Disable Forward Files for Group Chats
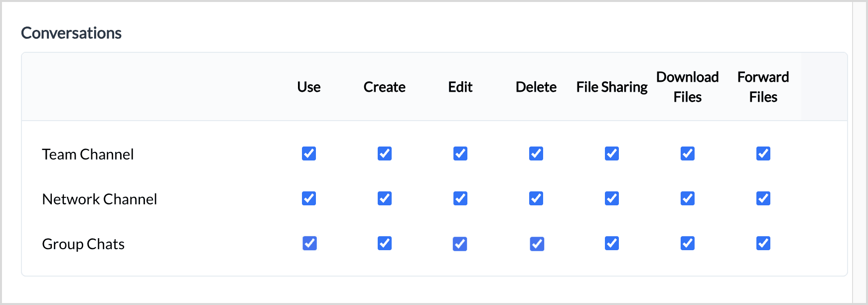Image resolution: width=868 pixels, height=305 pixels. [x=763, y=243]
